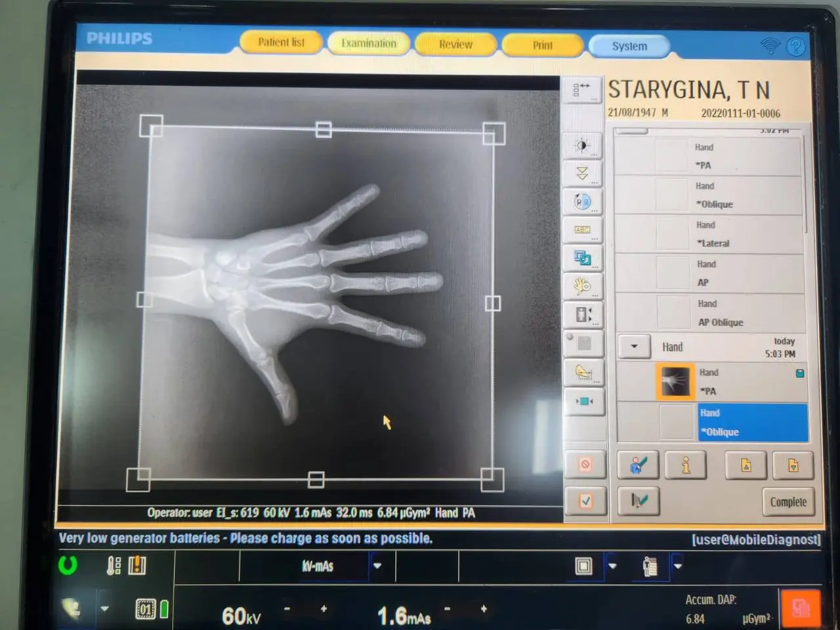840x630 pixels.
Task: Click the move examination down icon
Action: 793,466
